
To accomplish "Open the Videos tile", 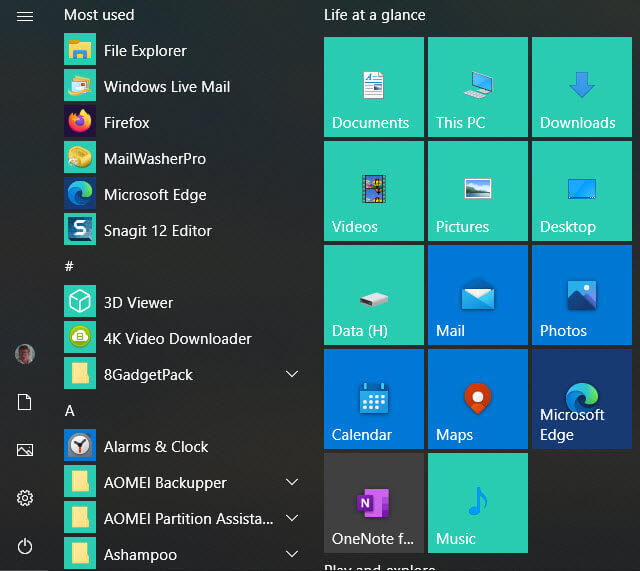I will (374, 191).
